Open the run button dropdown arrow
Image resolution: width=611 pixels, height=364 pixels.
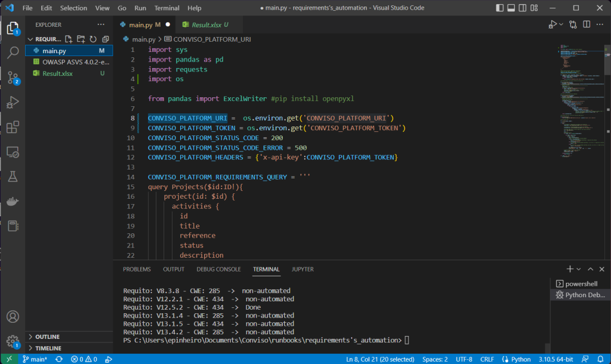coord(561,24)
